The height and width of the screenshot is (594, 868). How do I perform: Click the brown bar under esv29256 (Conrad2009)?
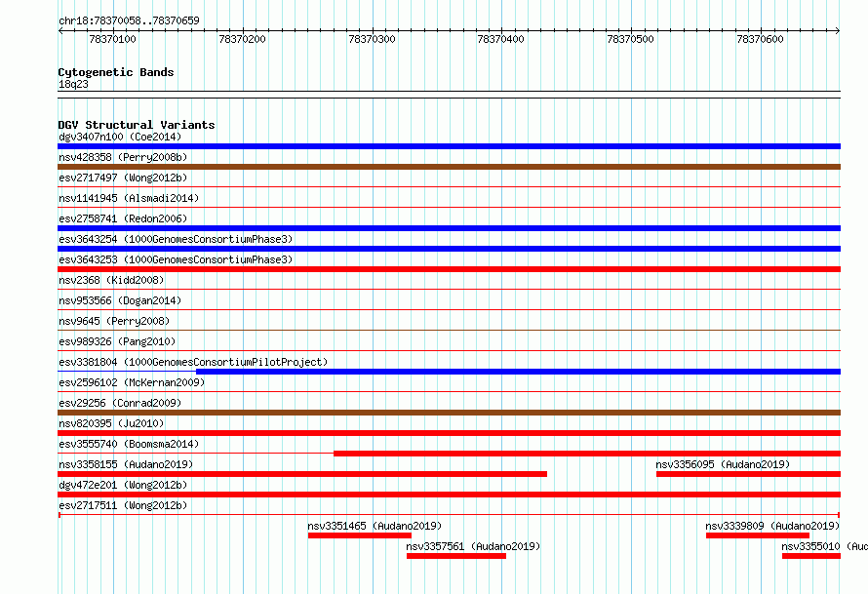[x=449, y=413]
